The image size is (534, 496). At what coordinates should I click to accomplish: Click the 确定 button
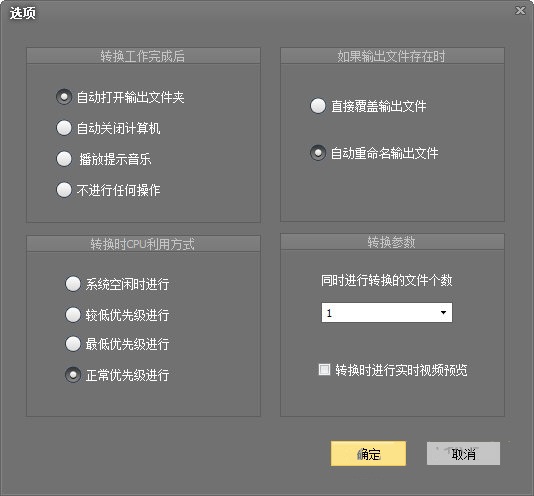coord(368,453)
